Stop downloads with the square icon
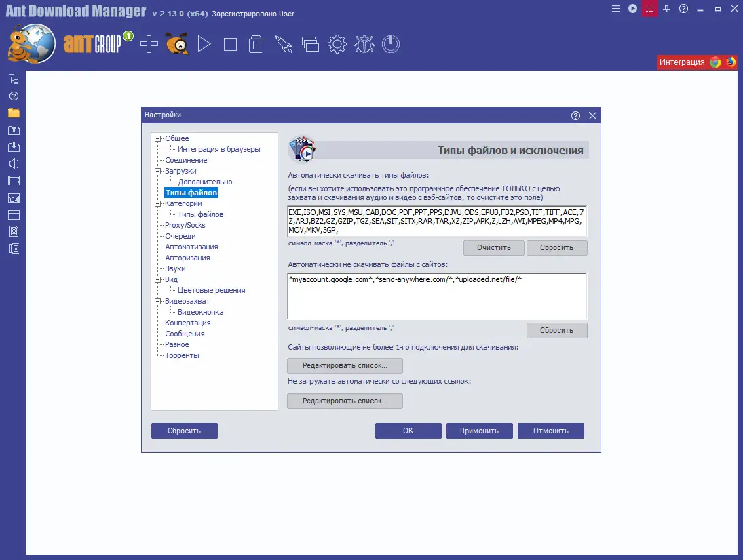The image size is (743, 560). [229, 43]
